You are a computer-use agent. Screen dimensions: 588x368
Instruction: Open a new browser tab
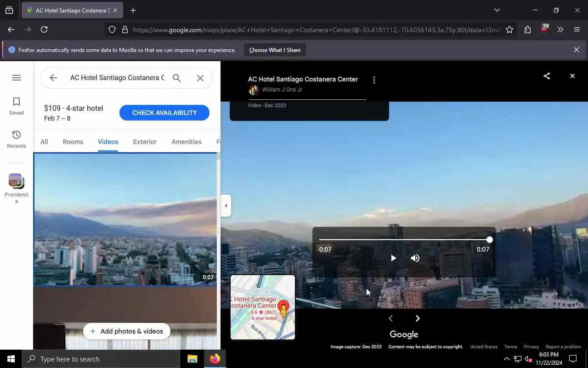tap(133, 11)
